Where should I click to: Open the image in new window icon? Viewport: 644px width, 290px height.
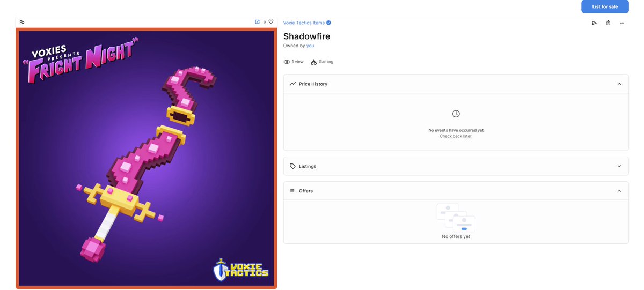257,22
